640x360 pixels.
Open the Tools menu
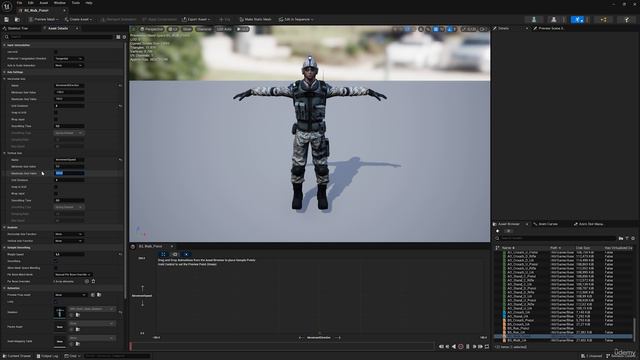pos(76,3)
